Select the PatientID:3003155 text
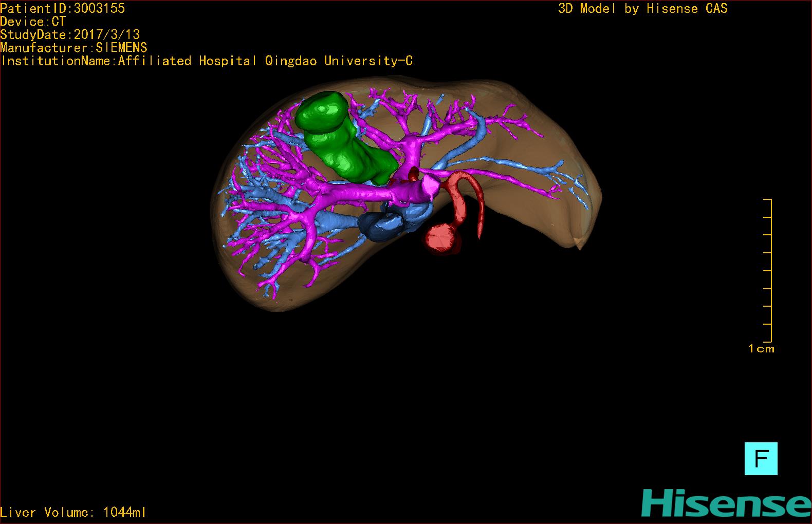This screenshot has width=812, height=524. pos(62,8)
